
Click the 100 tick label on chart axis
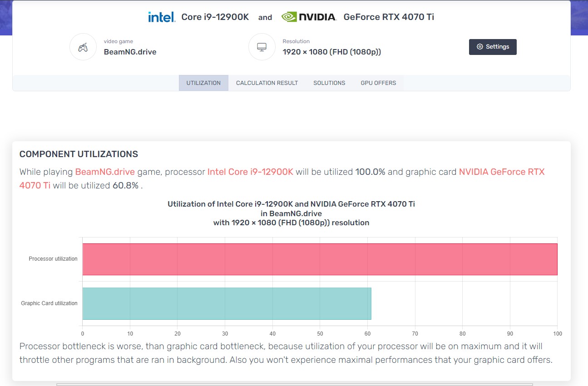(558, 333)
